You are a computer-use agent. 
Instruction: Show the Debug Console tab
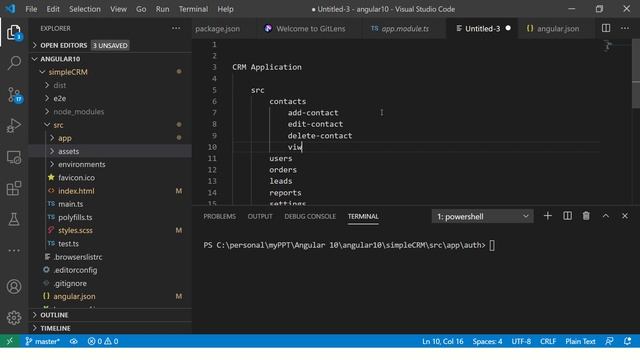click(x=310, y=216)
